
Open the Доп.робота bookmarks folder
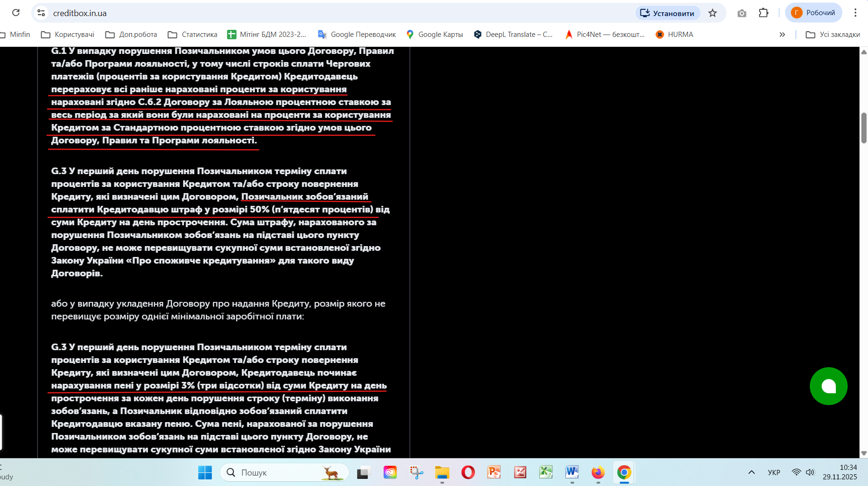[x=131, y=35]
